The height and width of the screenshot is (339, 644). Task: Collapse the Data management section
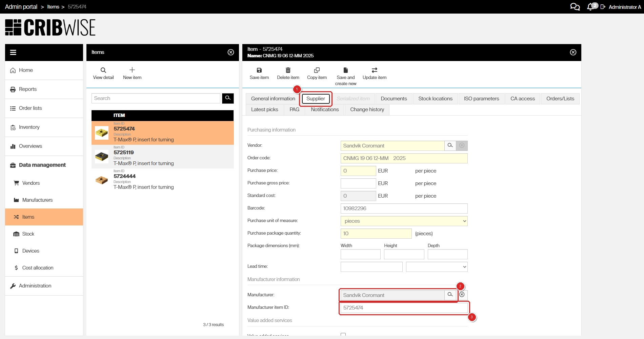(x=44, y=165)
